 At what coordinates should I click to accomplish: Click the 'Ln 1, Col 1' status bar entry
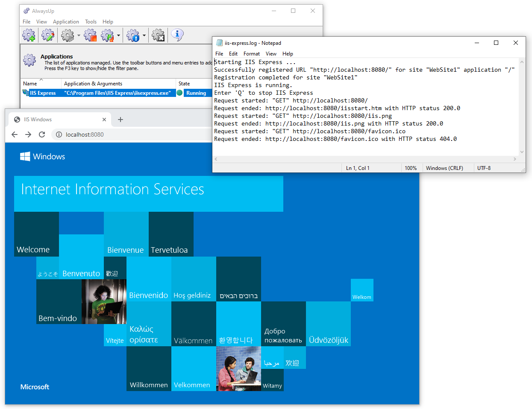(358, 168)
